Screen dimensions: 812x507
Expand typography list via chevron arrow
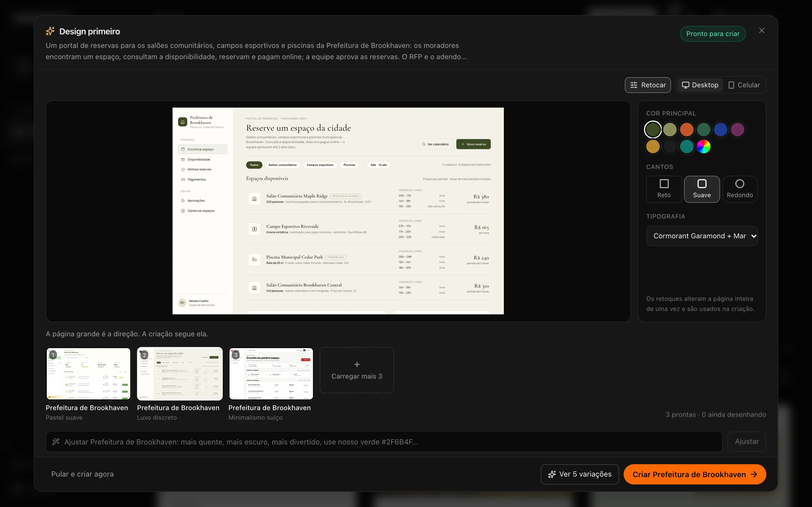click(x=754, y=236)
